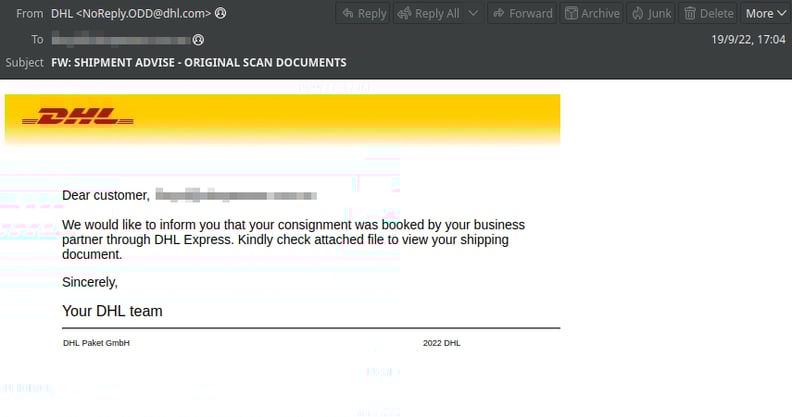Image resolution: width=792 pixels, height=417 pixels.
Task: Click the message date 19/9/22, 17:04
Action: pyautogui.click(x=748, y=39)
